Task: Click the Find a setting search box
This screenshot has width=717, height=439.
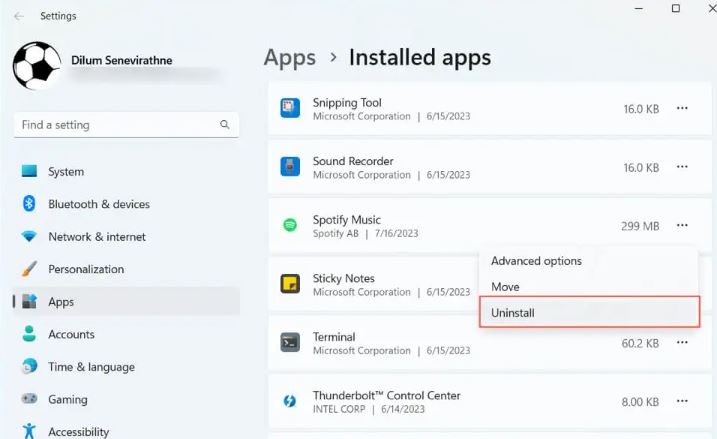Action: (126, 124)
